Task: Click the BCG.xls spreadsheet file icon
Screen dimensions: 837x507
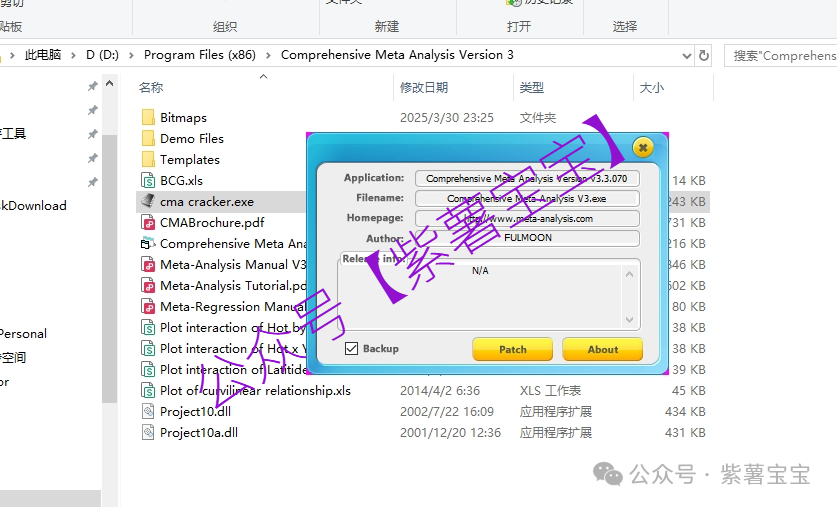Action: [148, 181]
